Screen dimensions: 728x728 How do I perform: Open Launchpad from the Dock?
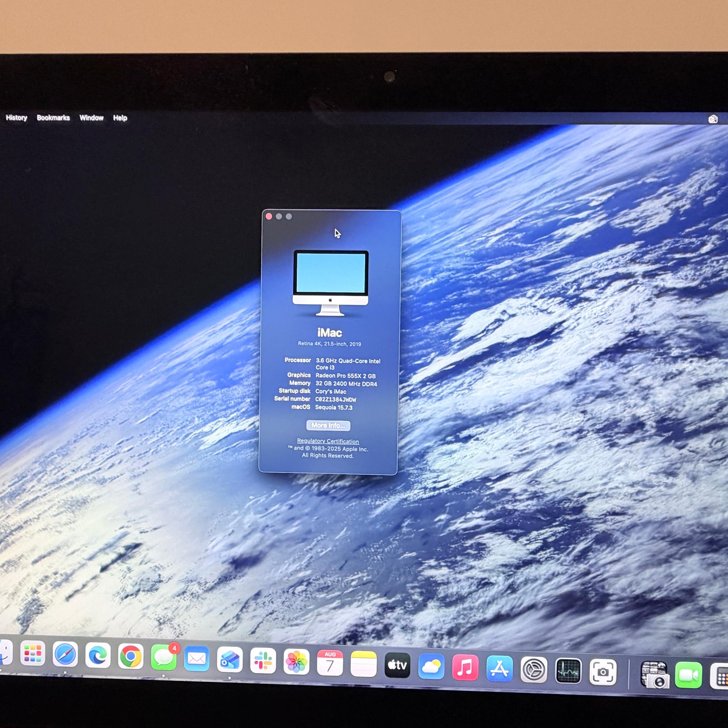(33, 653)
